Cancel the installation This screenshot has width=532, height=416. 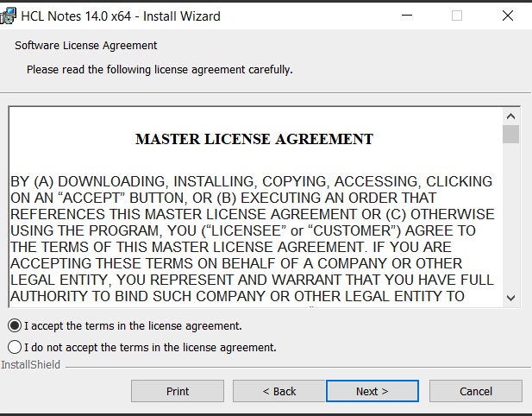(x=476, y=391)
